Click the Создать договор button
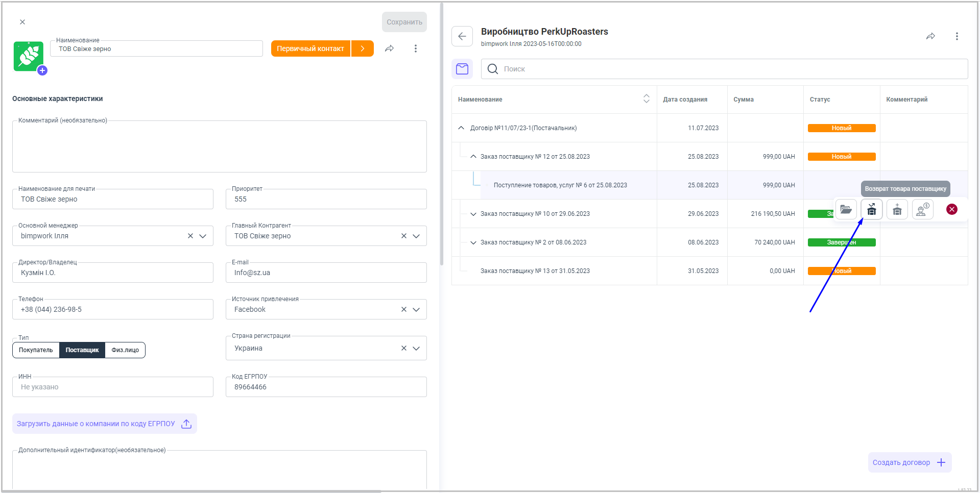Image resolution: width=980 pixels, height=493 pixels. point(909,462)
